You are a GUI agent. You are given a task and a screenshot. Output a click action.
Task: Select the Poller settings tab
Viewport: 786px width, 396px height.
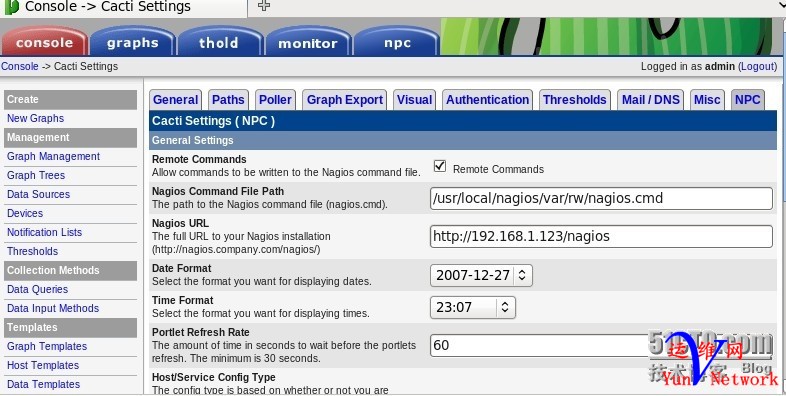click(275, 100)
